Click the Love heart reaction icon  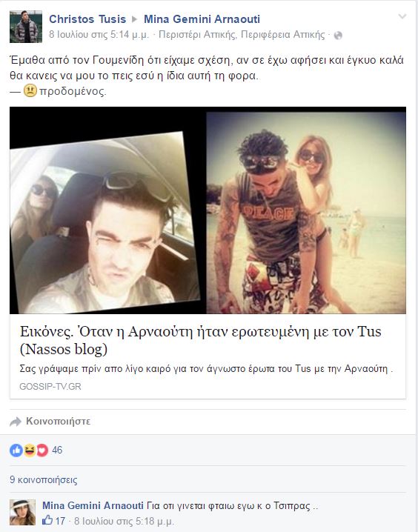coord(42,450)
